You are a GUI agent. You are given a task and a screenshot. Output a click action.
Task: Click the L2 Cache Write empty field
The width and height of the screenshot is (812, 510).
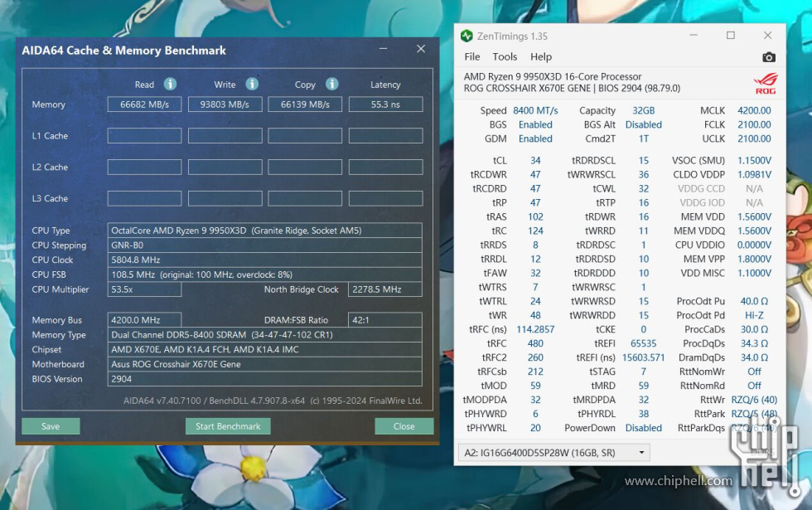pyautogui.click(x=225, y=167)
